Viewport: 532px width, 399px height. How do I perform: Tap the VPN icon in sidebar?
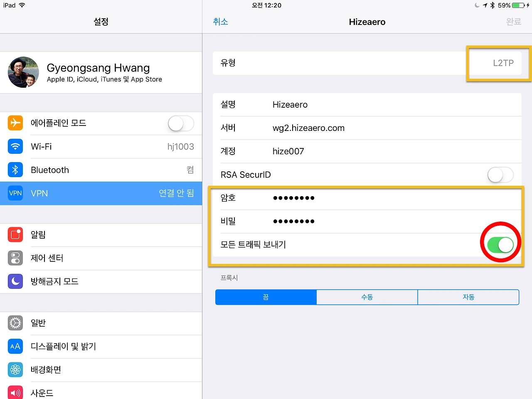coord(15,193)
